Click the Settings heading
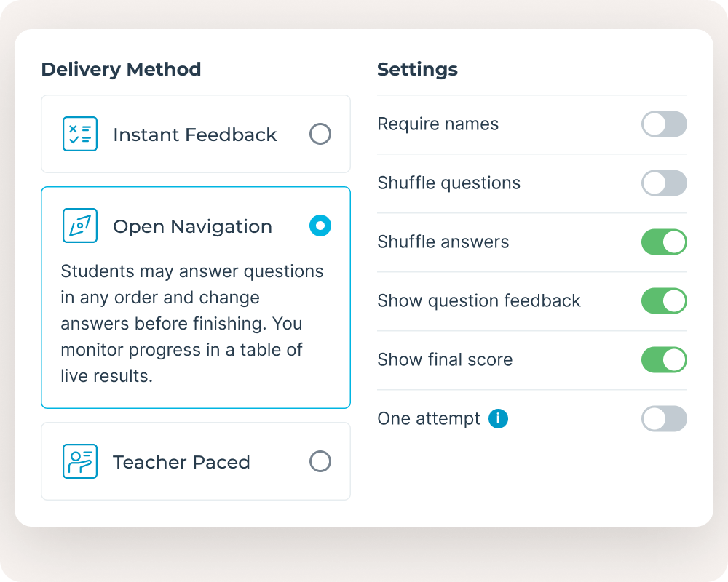This screenshot has width=728, height=582. (417, 69)
